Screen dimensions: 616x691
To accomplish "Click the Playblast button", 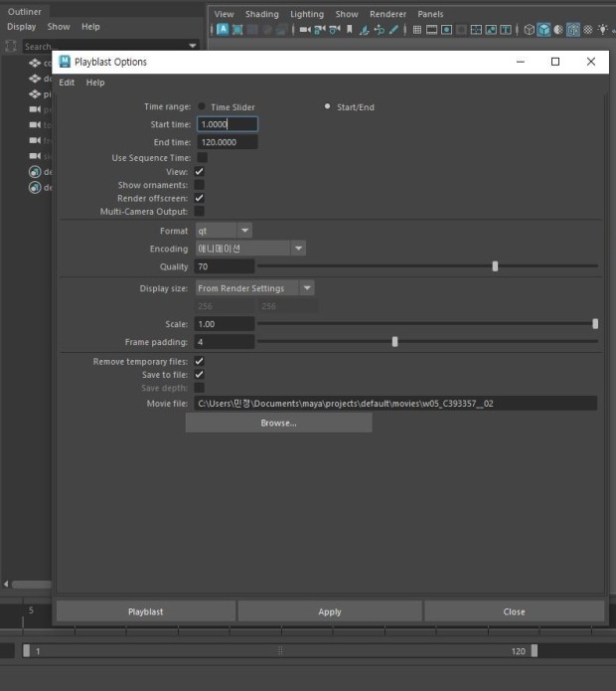I will pyautogui.click(x=146, y=611).
